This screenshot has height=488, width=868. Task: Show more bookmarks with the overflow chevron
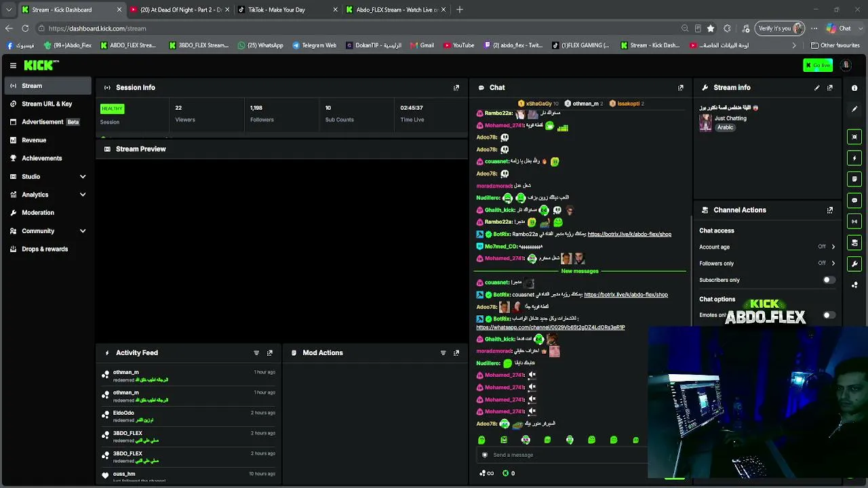click(x=794, y=45)
